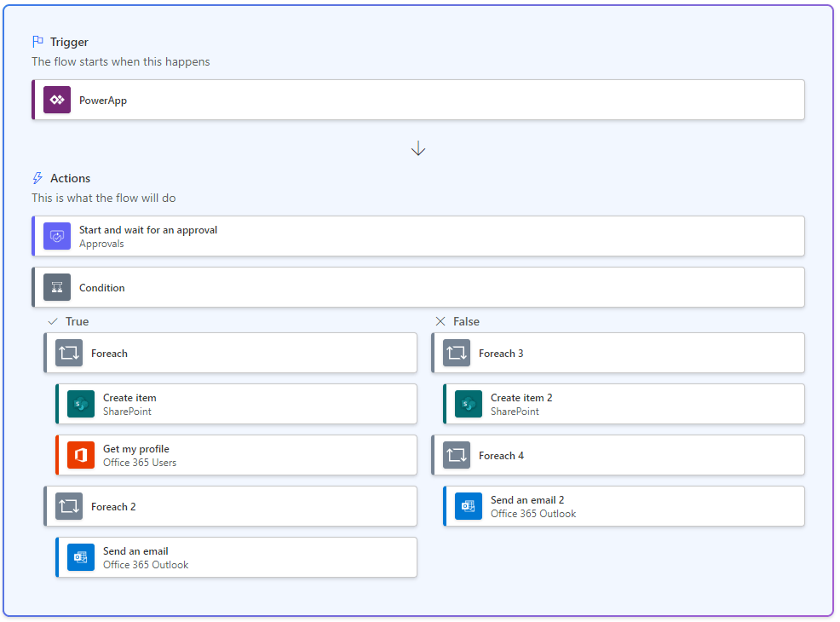840x622 pixels.
Task: Click the Approvals icon on approval step
Action: (57, 236)
